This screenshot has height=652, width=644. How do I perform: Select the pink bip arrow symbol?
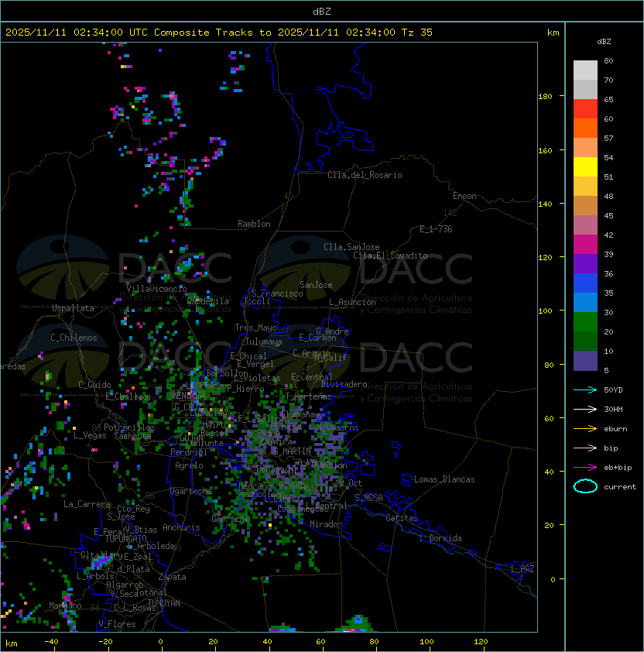pyautogui.click(x=585, y=448)
